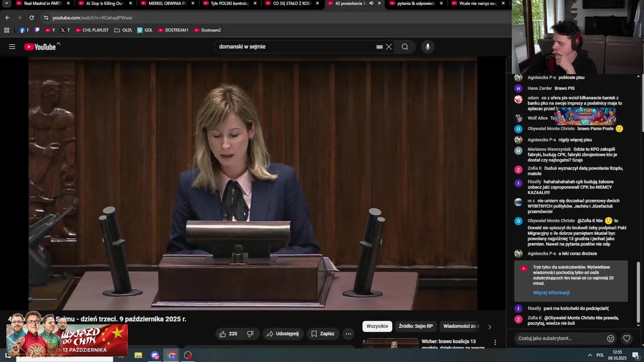Open the emoji picker in chat

(611, 338)
